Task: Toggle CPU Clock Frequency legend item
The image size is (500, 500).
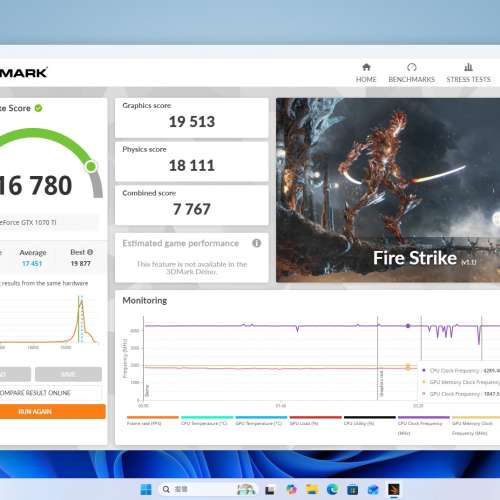Action: (424, 426)
